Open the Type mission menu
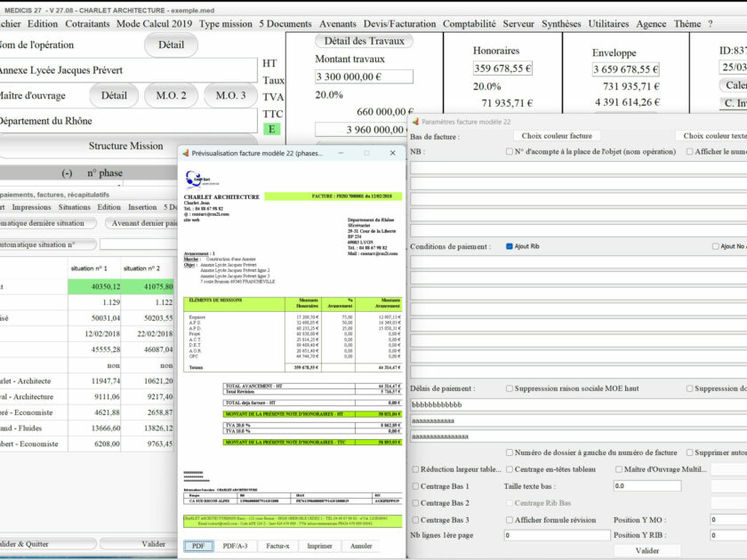747x560 pixels. click(225, 24)
